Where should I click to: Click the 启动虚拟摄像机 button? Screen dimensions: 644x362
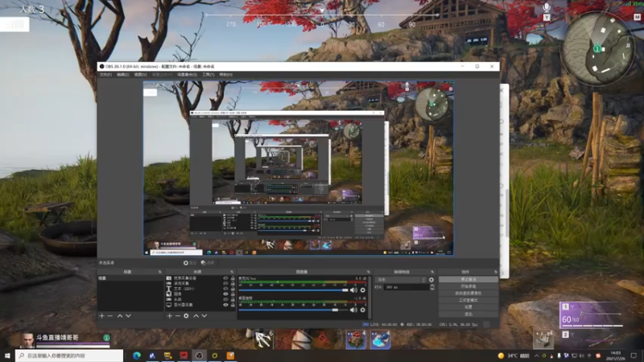tap(469, 294)
